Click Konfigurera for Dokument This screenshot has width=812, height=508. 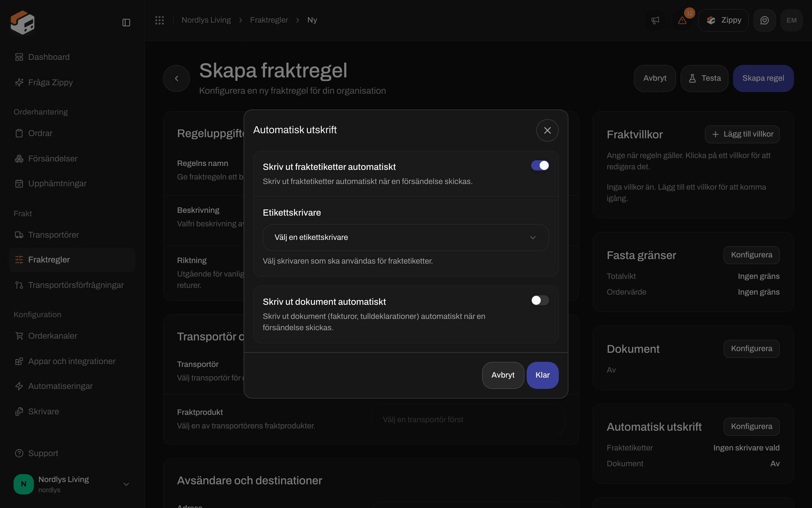click(x=751, y=349)
